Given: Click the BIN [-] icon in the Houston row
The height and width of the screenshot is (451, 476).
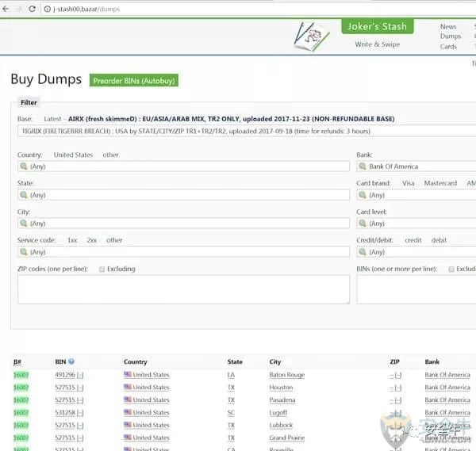Looking at the screenshot, I should pos(80,388).
